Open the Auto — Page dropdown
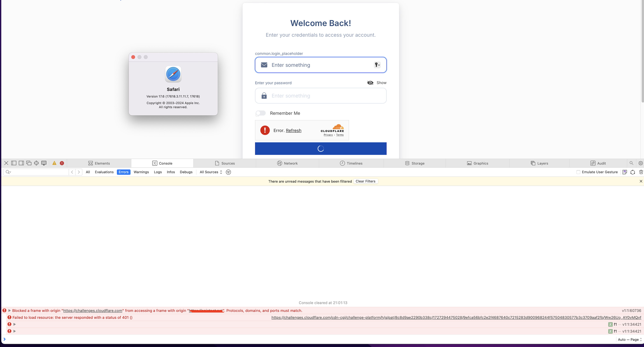This screenshot has width=644, height=347. pos(629,340)
